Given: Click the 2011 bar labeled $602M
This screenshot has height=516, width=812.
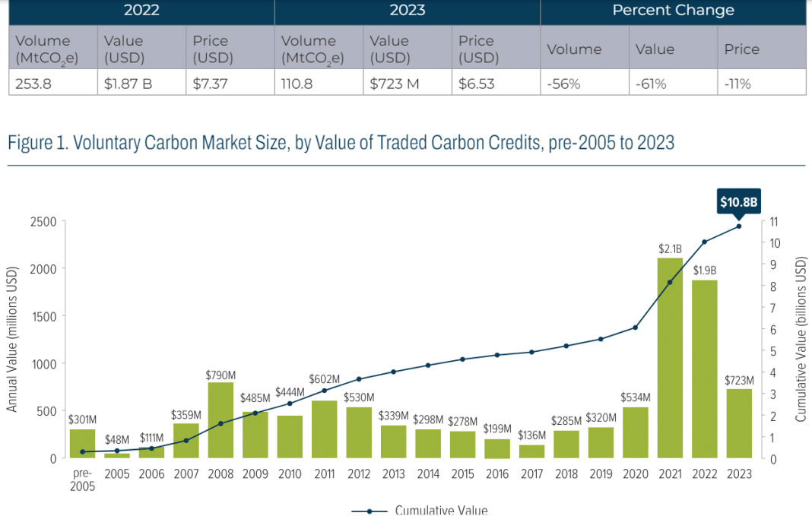Looking at the screenshot, I should 324,429.
